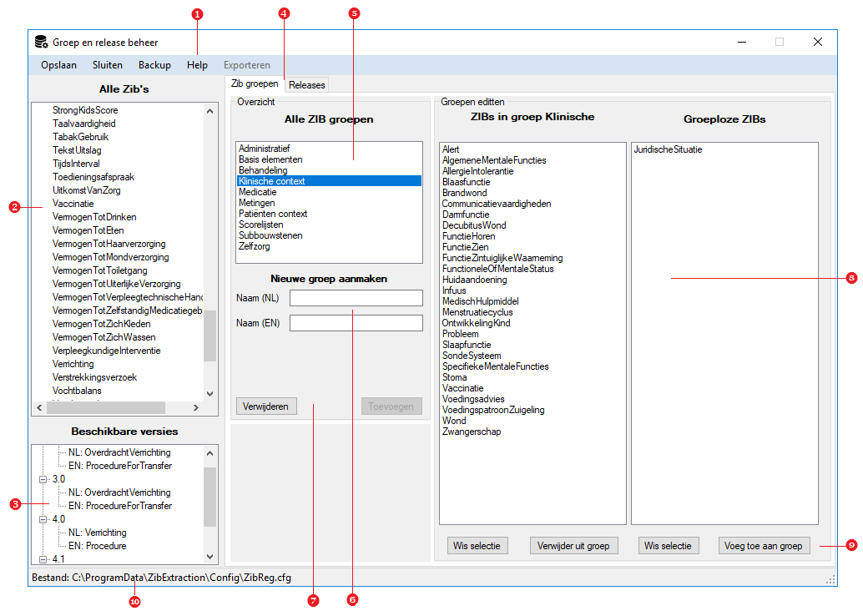Select Taalvaardigheid in Alle Zib's
This screenshot has height=616, width=863.
click(x=84, y=124)
